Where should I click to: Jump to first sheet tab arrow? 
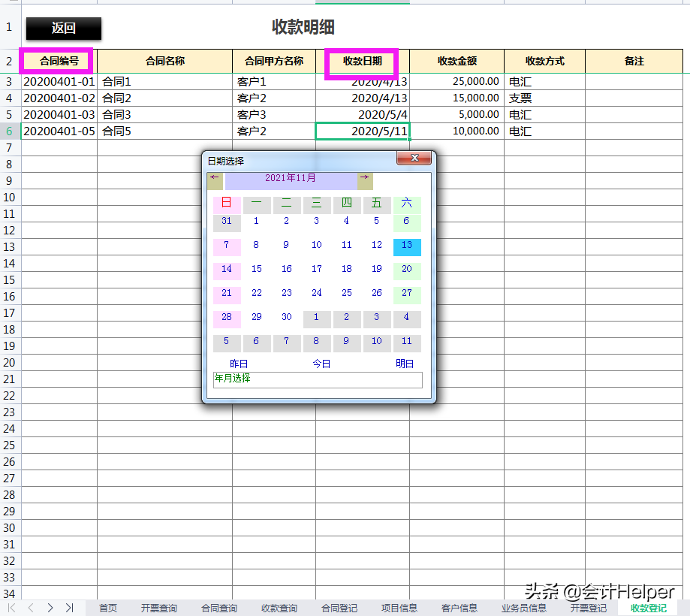coord(12,608)
